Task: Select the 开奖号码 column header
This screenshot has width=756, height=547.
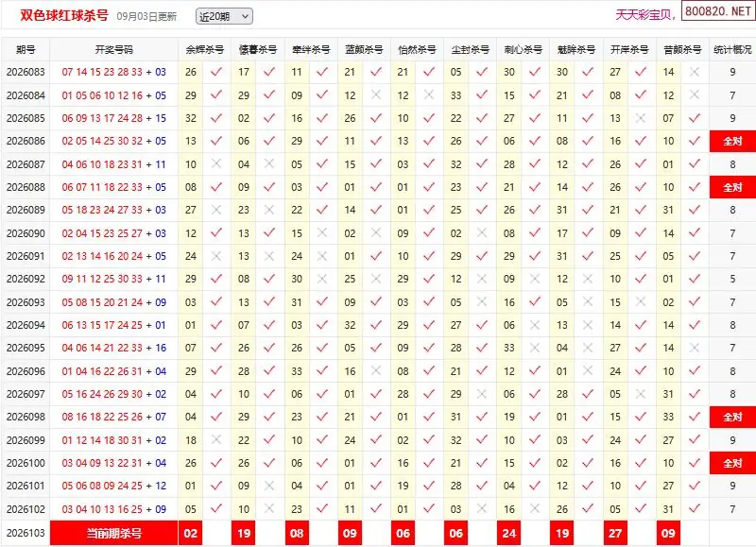Action: point(113,50)
